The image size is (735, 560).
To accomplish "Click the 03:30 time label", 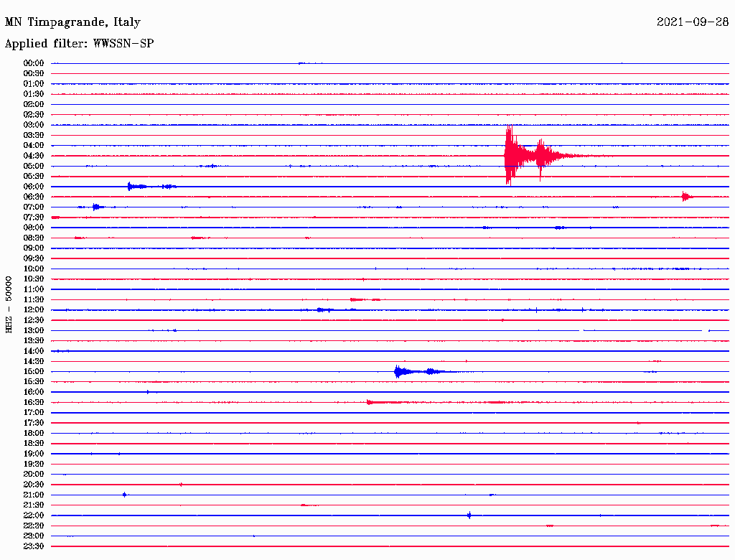I will pyautogui.click(x=34, y=135).
